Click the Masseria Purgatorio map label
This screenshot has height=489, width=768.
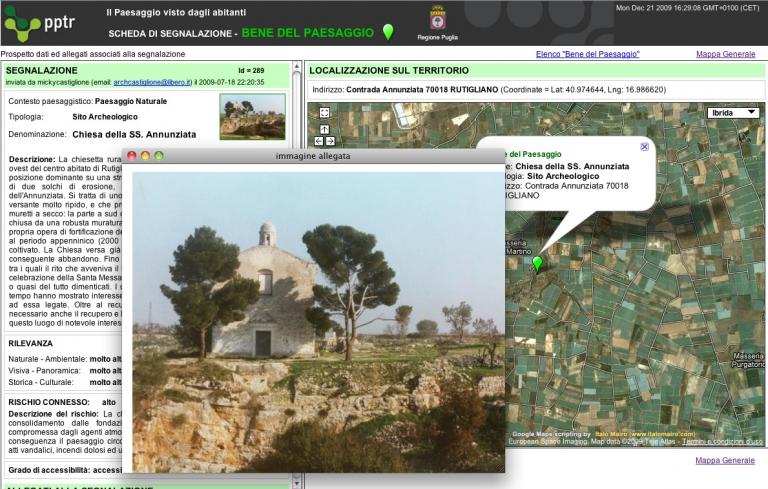[x=748, y=360]
